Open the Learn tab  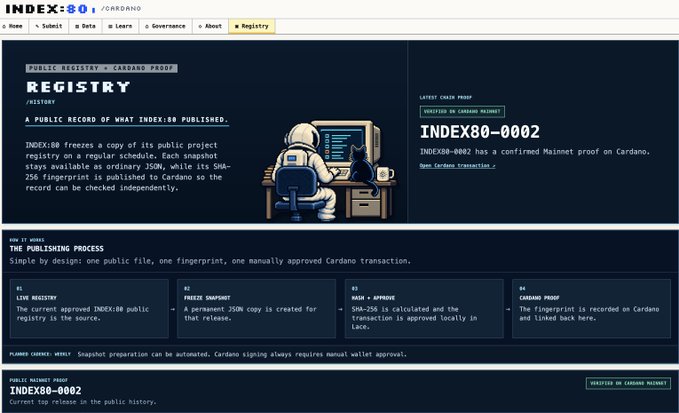[x=120, y=26]
